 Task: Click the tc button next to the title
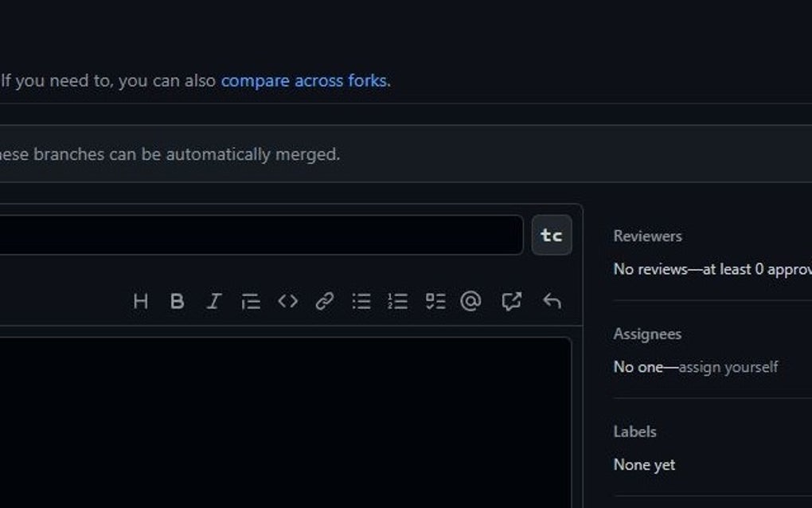[x=552, y=235]
